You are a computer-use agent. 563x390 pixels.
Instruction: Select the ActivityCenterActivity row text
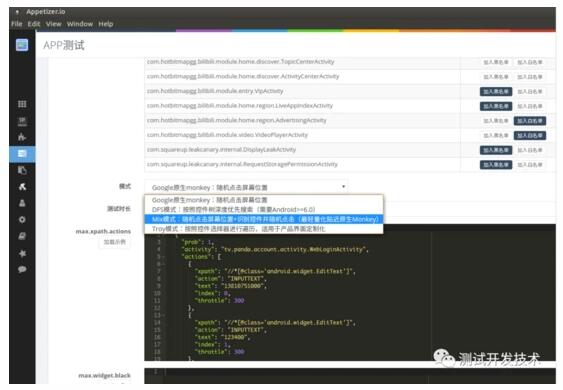[x=243, y=76]
